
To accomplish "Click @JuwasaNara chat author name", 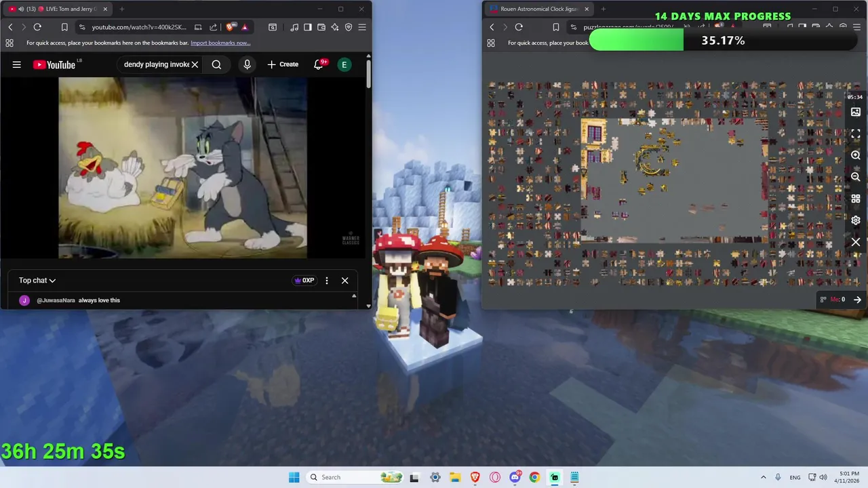I will (56, 300).
